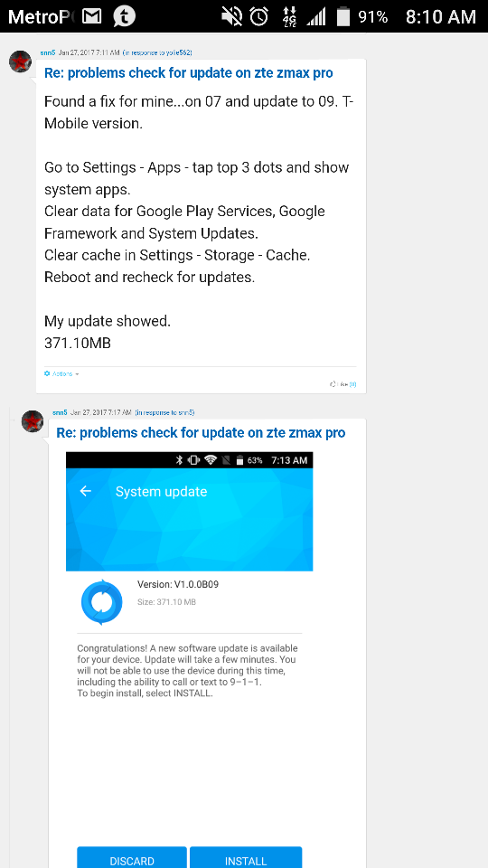
Task: Open second post's snn5 avatar
Action: point(33,421)
